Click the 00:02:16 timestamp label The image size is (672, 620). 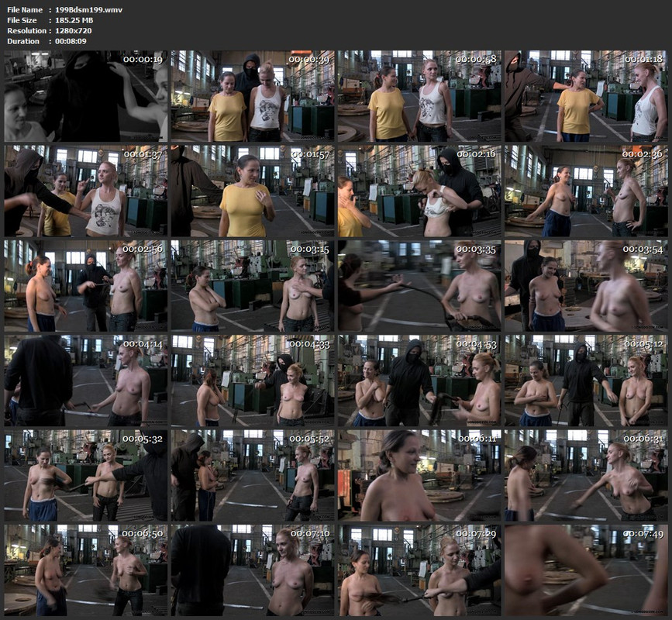point(476,153)
